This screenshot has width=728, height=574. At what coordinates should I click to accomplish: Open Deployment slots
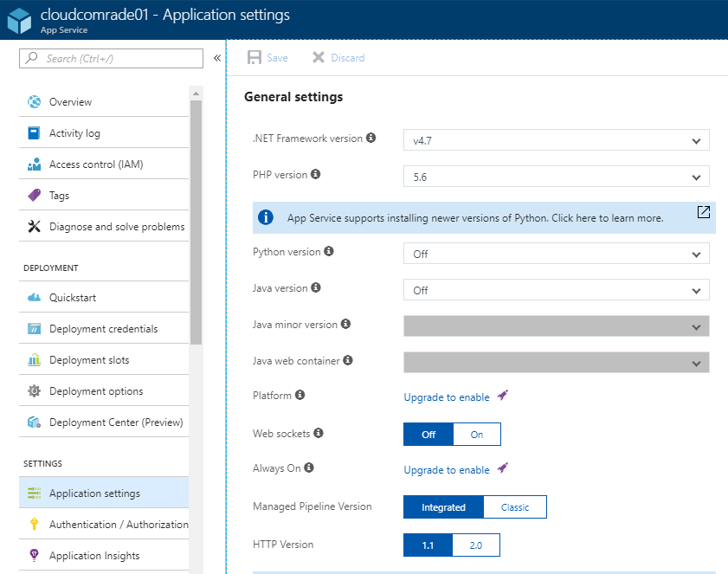coord(104,360)
